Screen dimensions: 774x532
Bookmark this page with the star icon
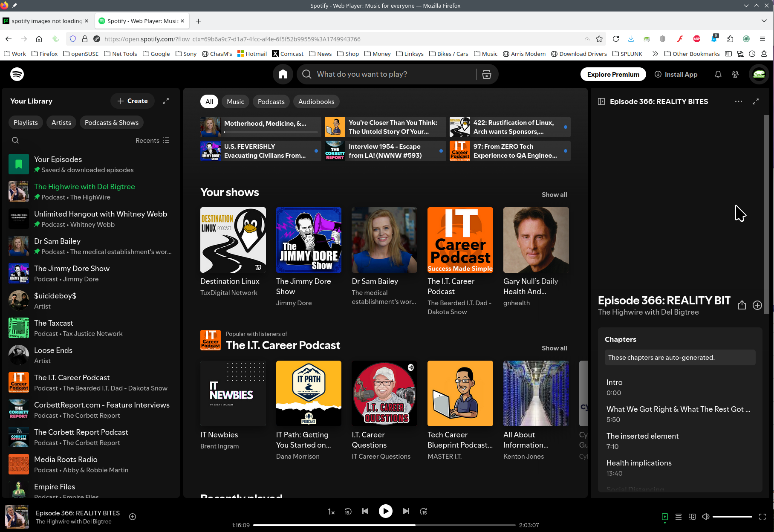(599, 39)
